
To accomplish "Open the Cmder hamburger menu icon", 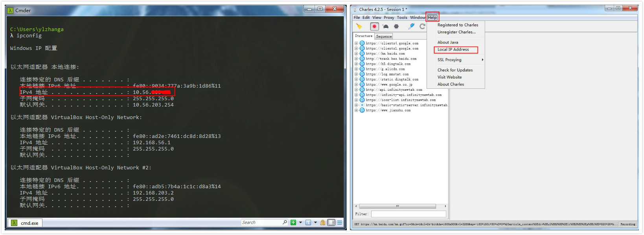I will pyautogui.click(x=339, y=222).
